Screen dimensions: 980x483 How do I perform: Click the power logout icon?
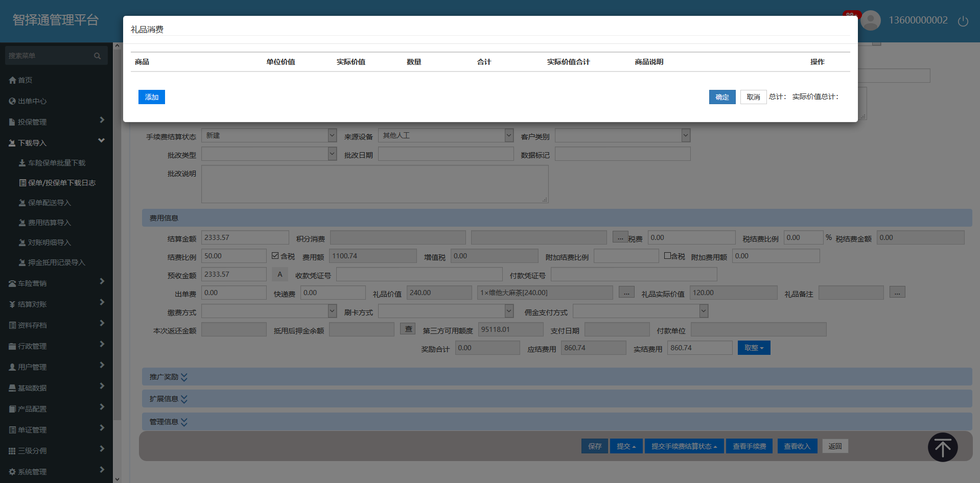[963, 21]
